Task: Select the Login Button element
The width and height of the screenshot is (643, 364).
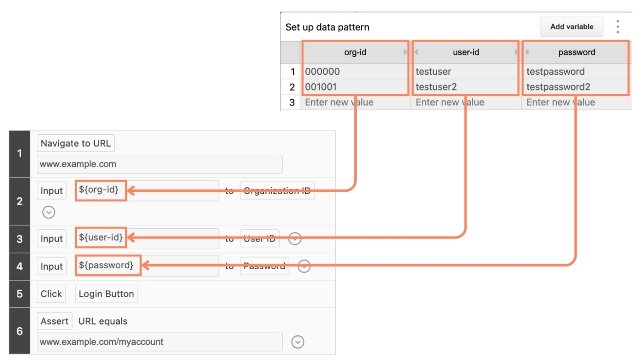Action: click(x=106, y=294)
